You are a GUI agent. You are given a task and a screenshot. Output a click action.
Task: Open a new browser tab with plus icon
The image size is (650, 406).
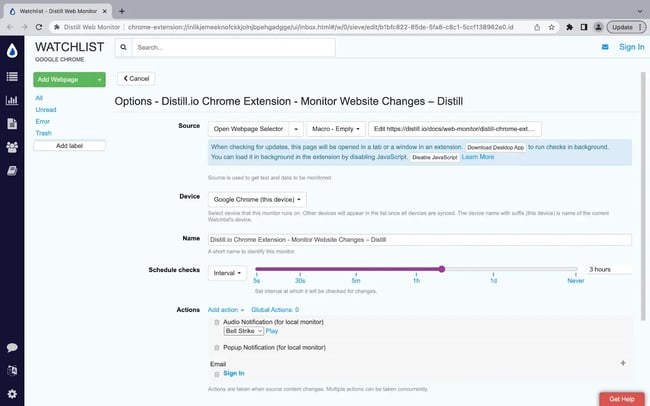tap(121, 11)
